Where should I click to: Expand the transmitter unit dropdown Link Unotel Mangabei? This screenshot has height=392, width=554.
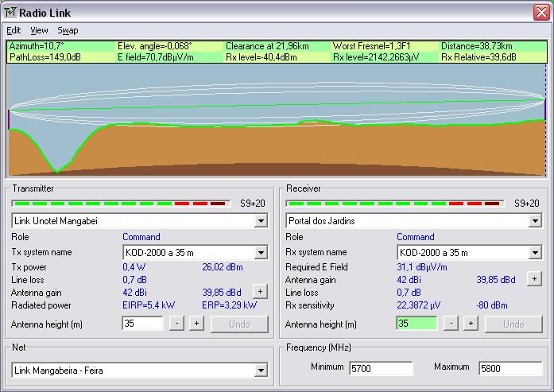(261, 221)
